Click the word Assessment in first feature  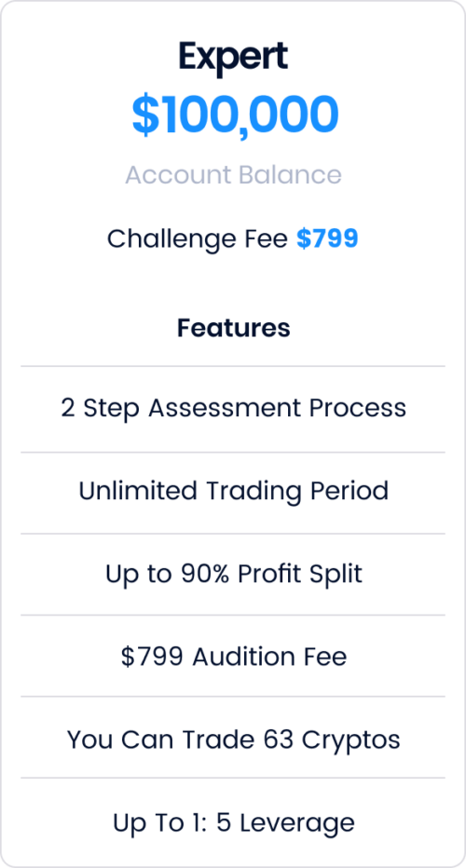(225, 409)
